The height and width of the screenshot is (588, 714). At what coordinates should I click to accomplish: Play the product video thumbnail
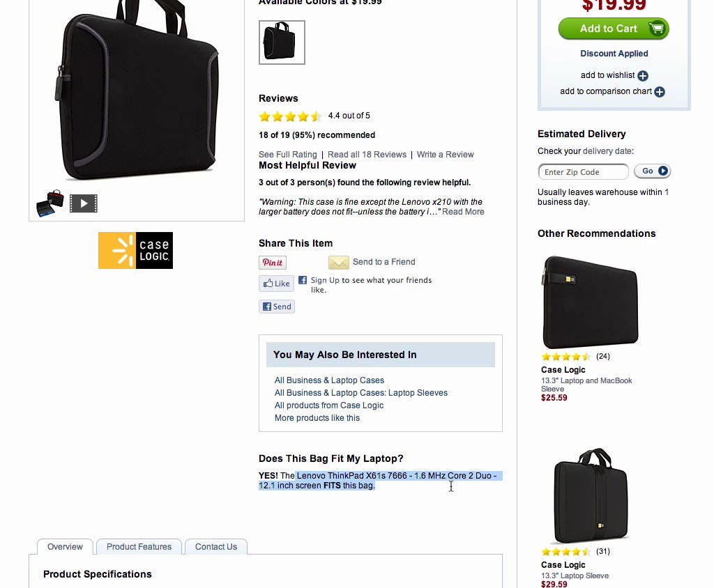84,203
